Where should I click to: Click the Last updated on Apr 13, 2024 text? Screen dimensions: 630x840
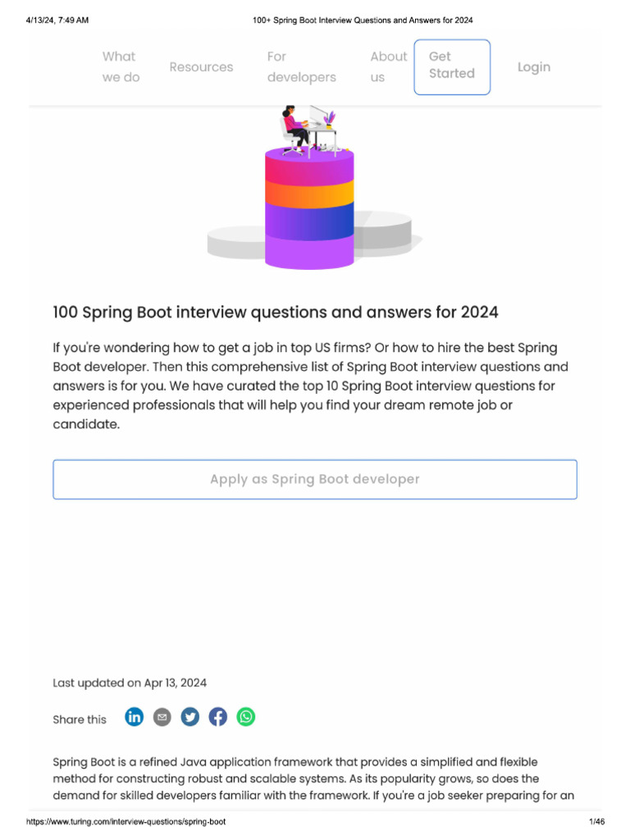tap(130, 683)
